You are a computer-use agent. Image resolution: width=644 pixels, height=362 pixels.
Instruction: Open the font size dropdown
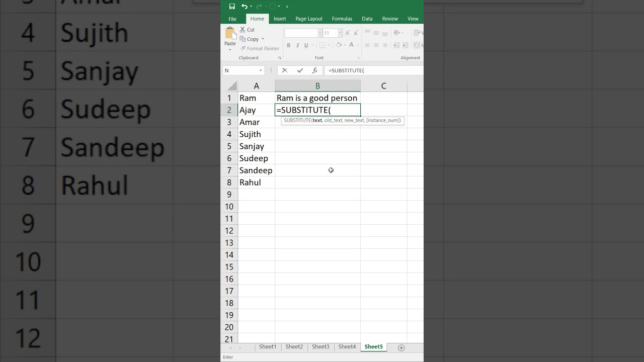(x=340, y=33)
